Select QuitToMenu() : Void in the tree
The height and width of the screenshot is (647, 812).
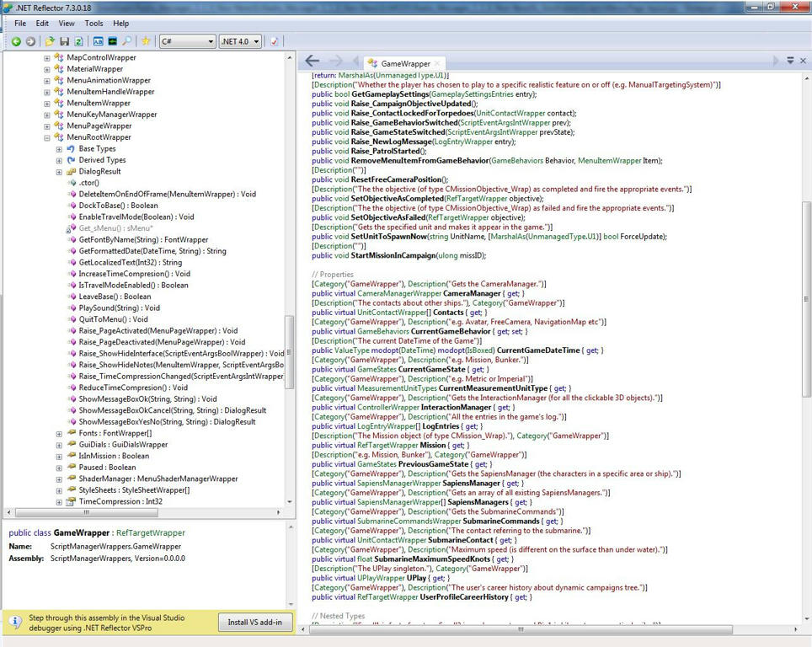(114, 319)
